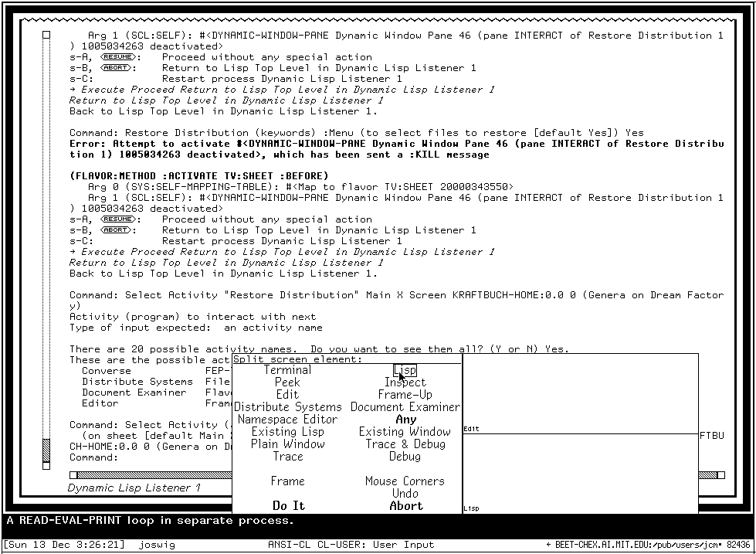Click the bold 'Error: Attempt to activate' line
The image size is (756, 554).
(x=396, y=149)
